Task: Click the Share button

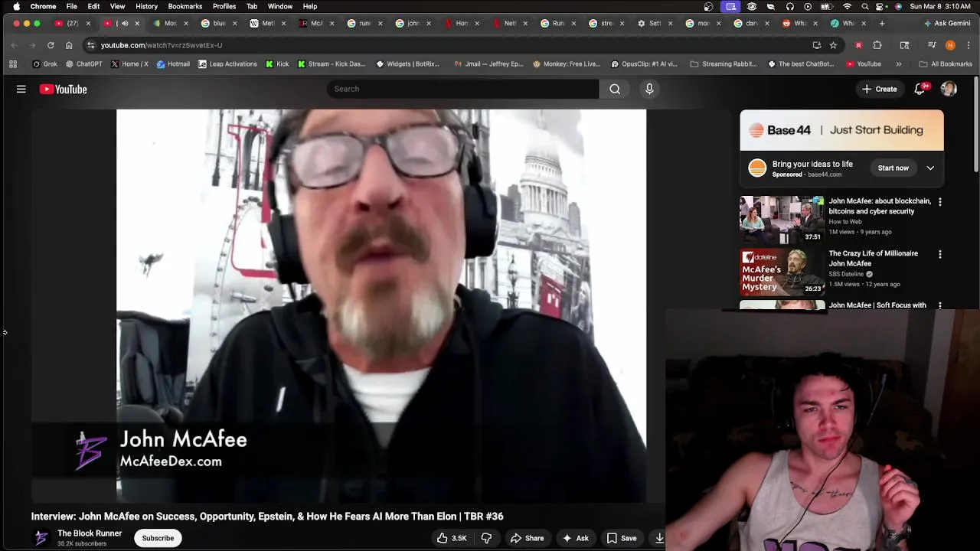Action: click(x=527, y=538)
